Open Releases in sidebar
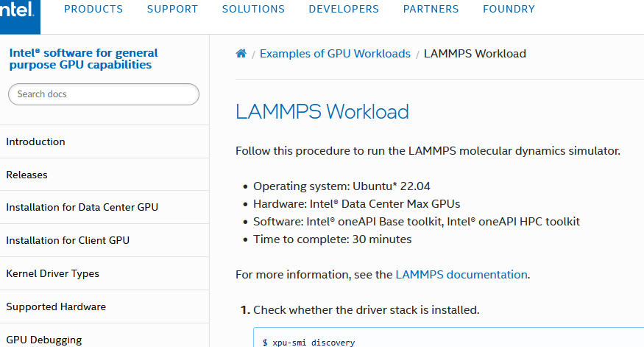This screenshot has width=644, height=347. coord(105,175)
